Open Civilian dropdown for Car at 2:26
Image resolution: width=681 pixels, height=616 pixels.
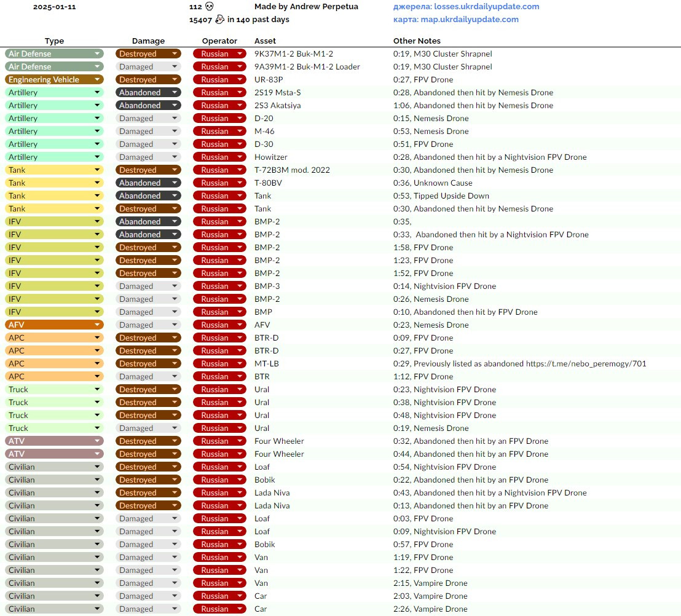54,609
